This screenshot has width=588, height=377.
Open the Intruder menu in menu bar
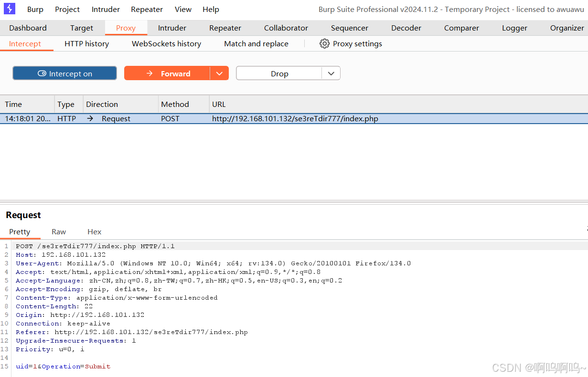(106, 9)
